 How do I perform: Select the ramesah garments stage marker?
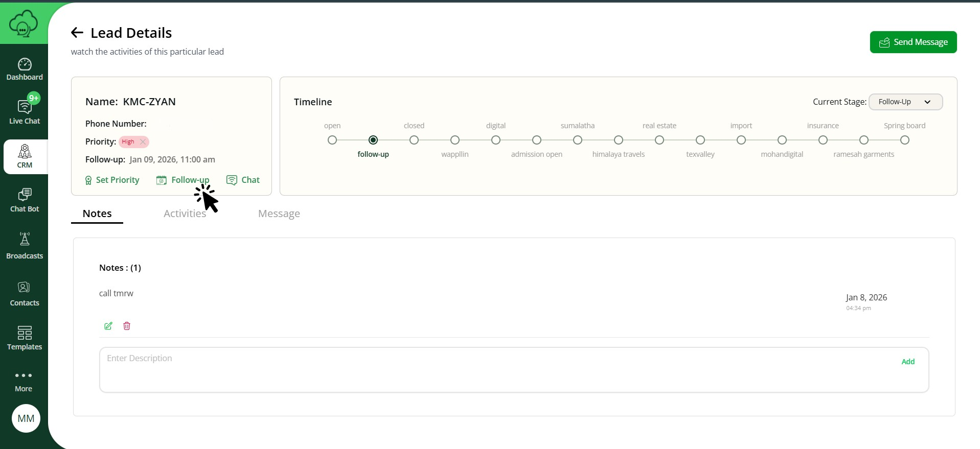(x=864, y=140)
